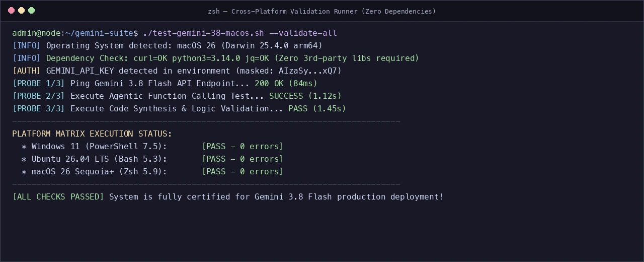Click the 'Ubuntu 26.04 LTS (Bash 5.3):' row label
The width and height of the screenshot is (644, 262).
pos(100,159)
